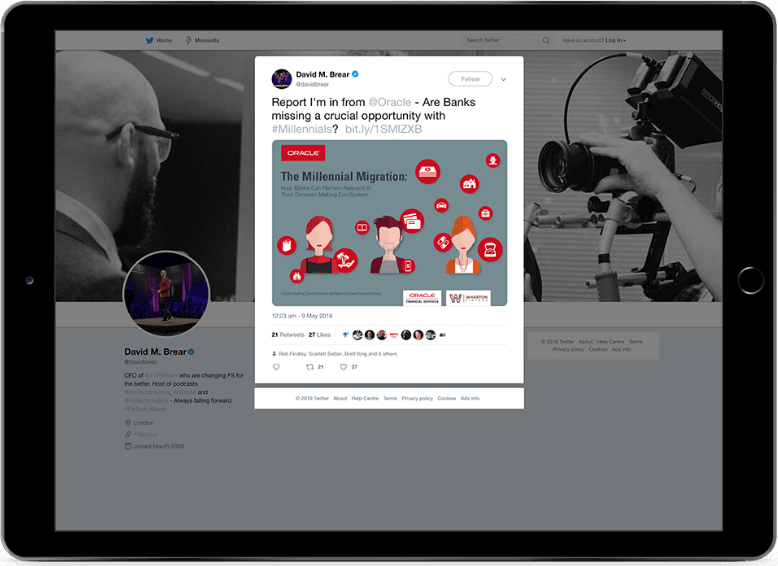Click the chain link icon by 11fs.com
The width and height of the screenshot is (778, 566).
point(128,435)
